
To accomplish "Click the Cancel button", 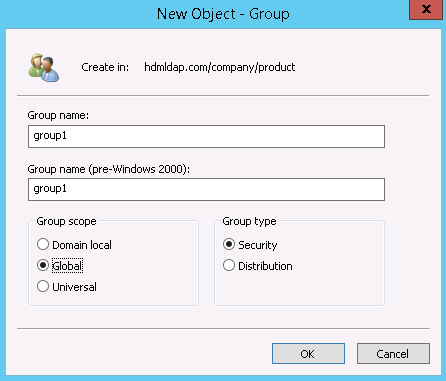I will point(393,354).
